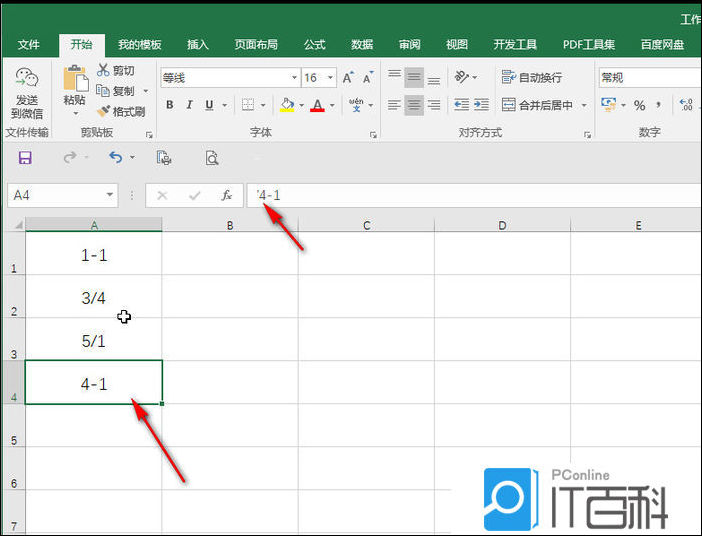Click the Copy button
This screenshot has height=536, width=702.
(x=116, y=91)
